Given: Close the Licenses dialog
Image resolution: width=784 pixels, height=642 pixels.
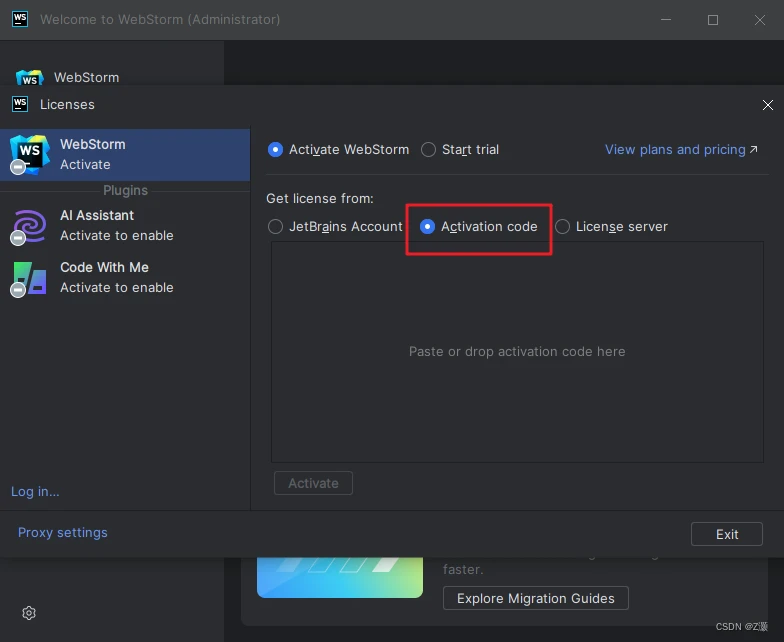Looking at the screenshot, I should point(767,105).
